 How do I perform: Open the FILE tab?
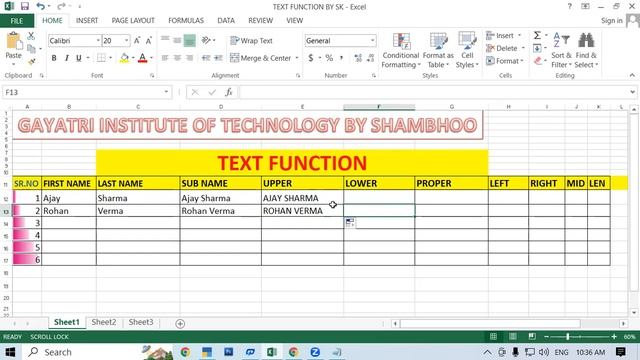pos(17,21)
